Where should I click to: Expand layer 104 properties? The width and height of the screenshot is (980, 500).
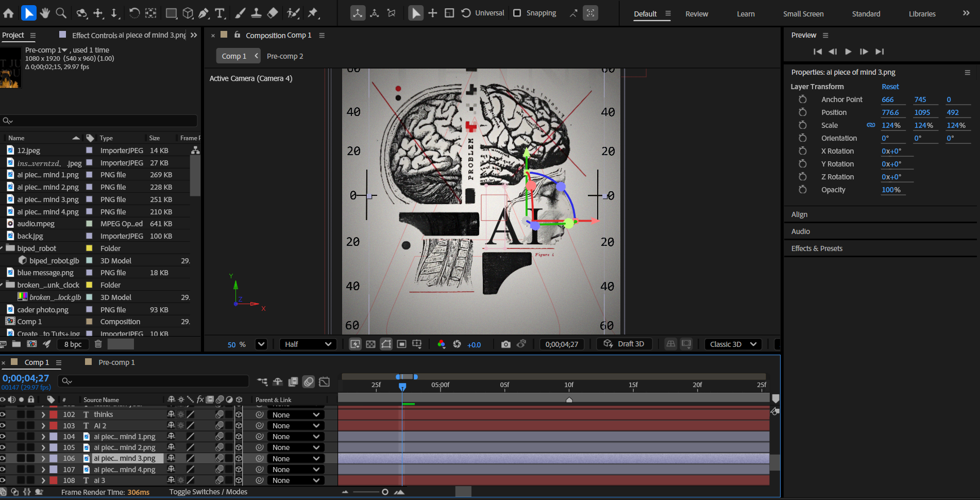click(x=43, y=437)
